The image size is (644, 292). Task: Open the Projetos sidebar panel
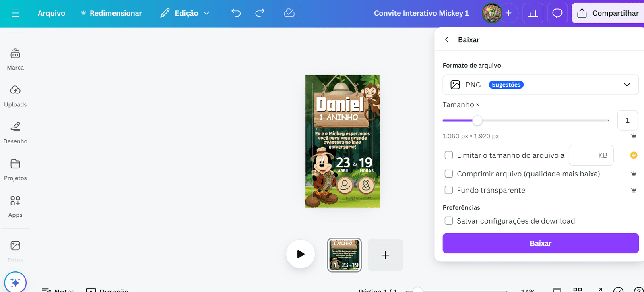(15, 170)
